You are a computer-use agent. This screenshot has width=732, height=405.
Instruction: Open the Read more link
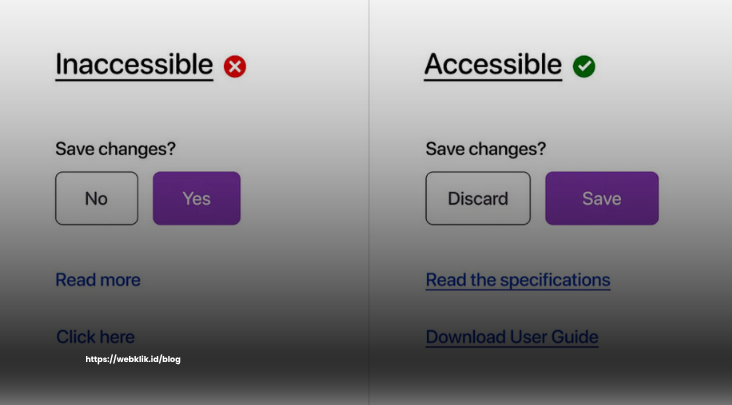click(98, 279)
